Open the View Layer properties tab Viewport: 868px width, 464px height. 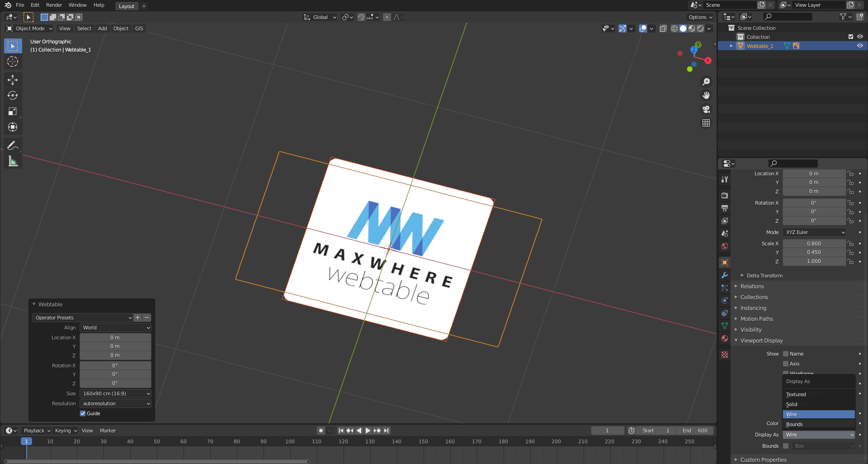725,221
